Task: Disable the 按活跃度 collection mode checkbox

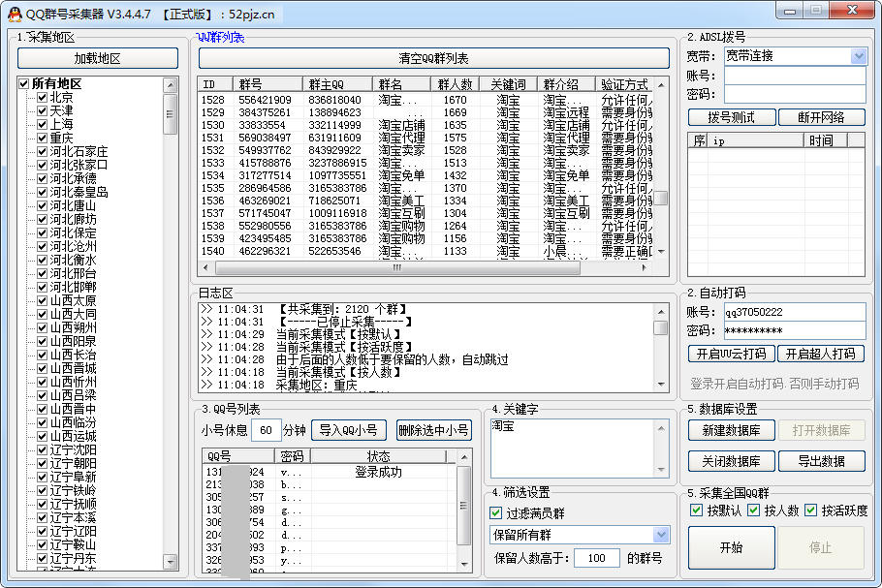Action: point(810,511)
